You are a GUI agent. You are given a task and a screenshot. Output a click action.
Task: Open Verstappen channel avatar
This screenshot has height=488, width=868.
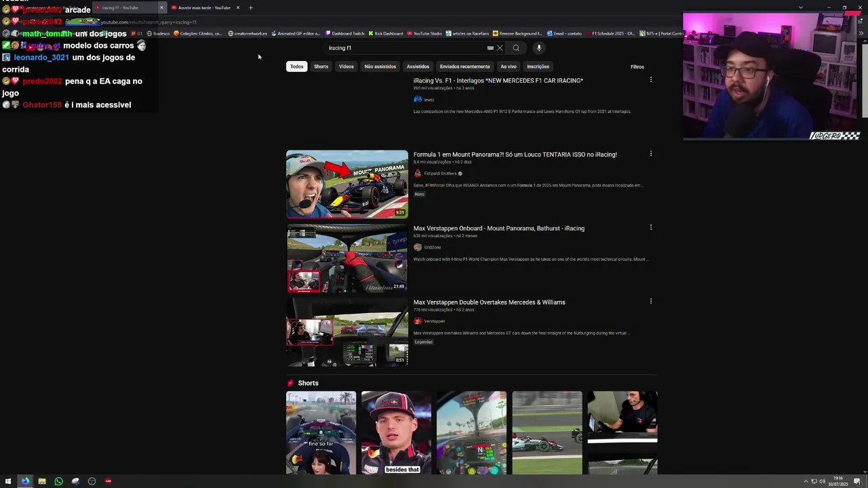point(418,321)
